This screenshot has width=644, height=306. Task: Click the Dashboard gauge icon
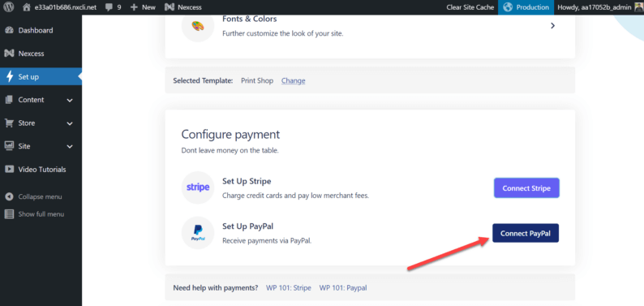click(9, 30)
